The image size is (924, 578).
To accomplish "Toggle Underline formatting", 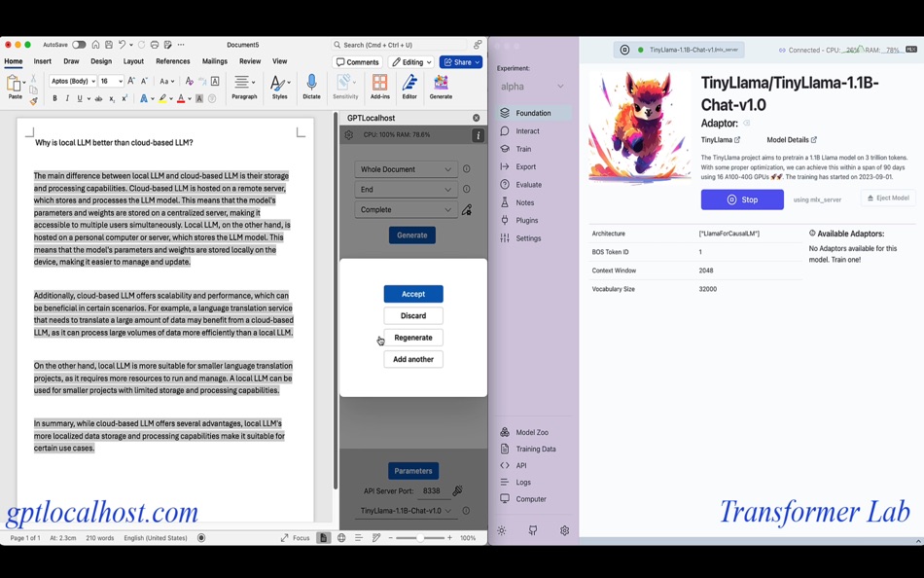I will (80, 98).
